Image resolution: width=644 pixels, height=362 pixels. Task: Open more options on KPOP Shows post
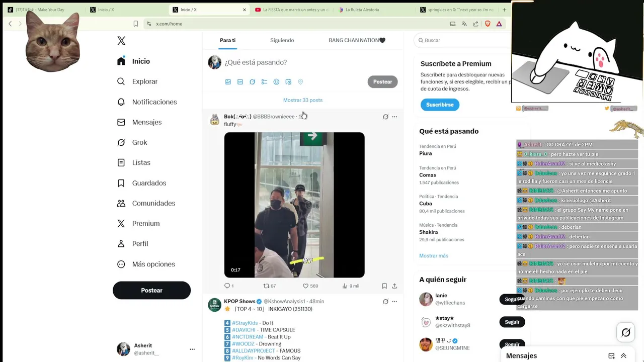pyautogui.click(x=394, y=302)
